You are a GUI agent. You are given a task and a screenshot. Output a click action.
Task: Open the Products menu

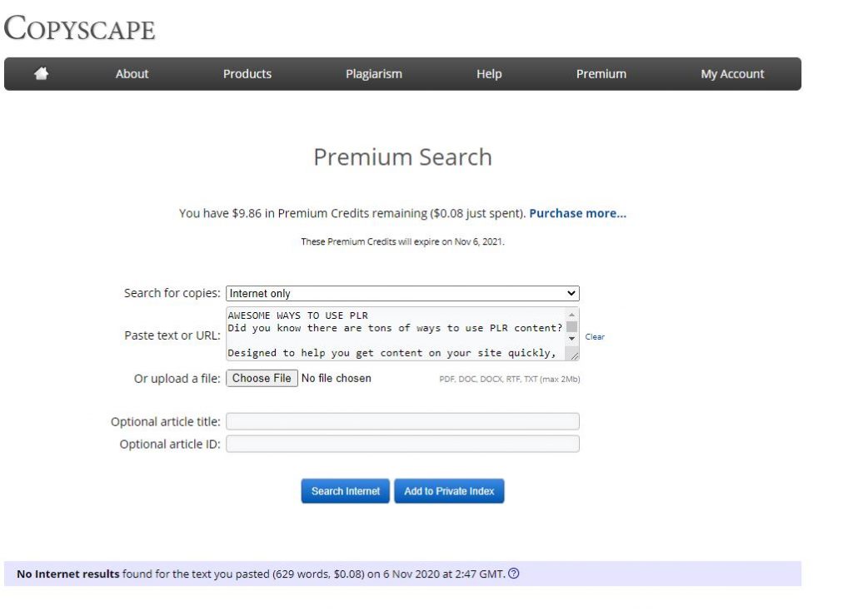(247, 74)
